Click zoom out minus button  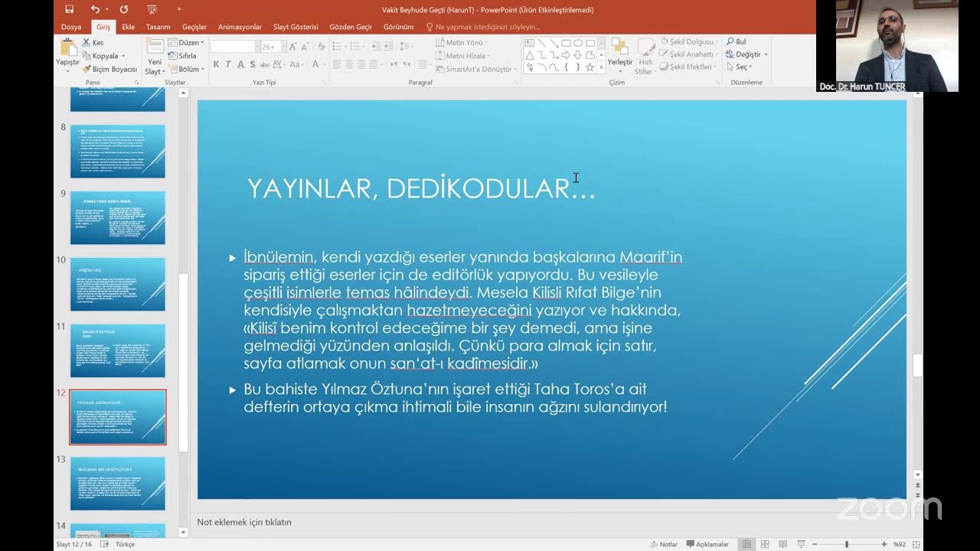tap(813, 544)
